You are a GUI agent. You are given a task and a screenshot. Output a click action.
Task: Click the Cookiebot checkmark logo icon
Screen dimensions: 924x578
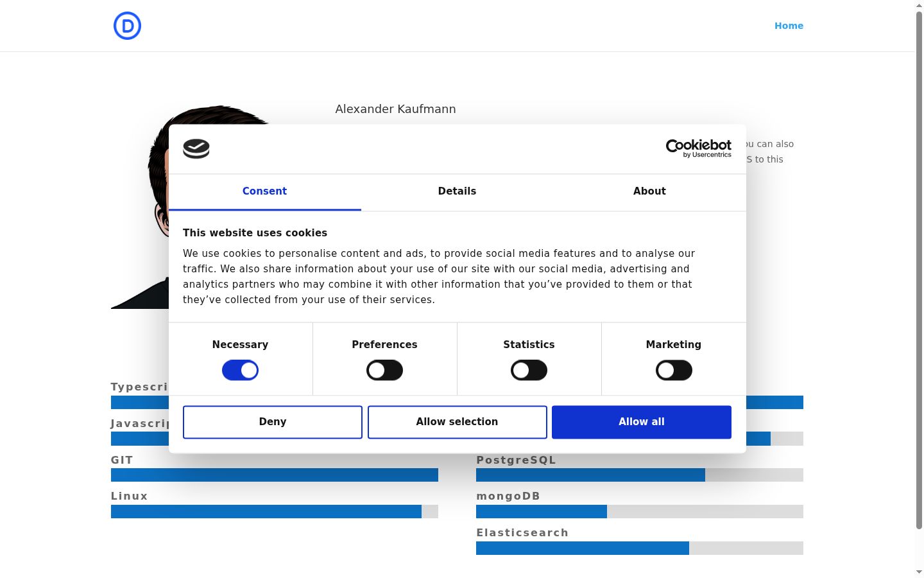pos(196,149)
